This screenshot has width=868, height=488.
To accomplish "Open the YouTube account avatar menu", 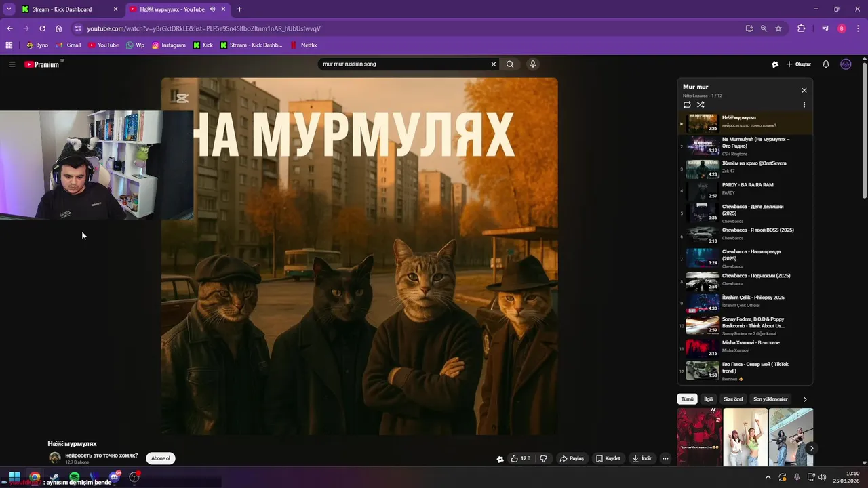I will (x=846, y=64).
